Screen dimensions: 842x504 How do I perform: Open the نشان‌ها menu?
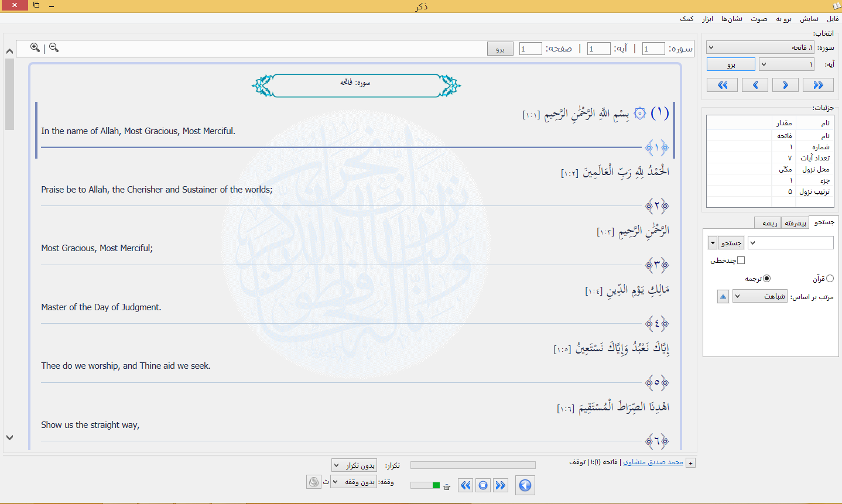731,19
